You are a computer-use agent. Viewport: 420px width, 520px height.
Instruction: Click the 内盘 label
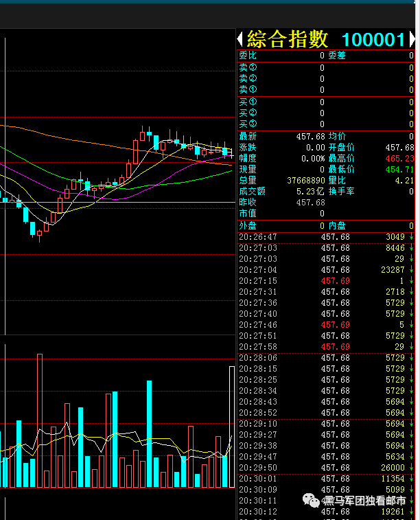pos(337,225)
